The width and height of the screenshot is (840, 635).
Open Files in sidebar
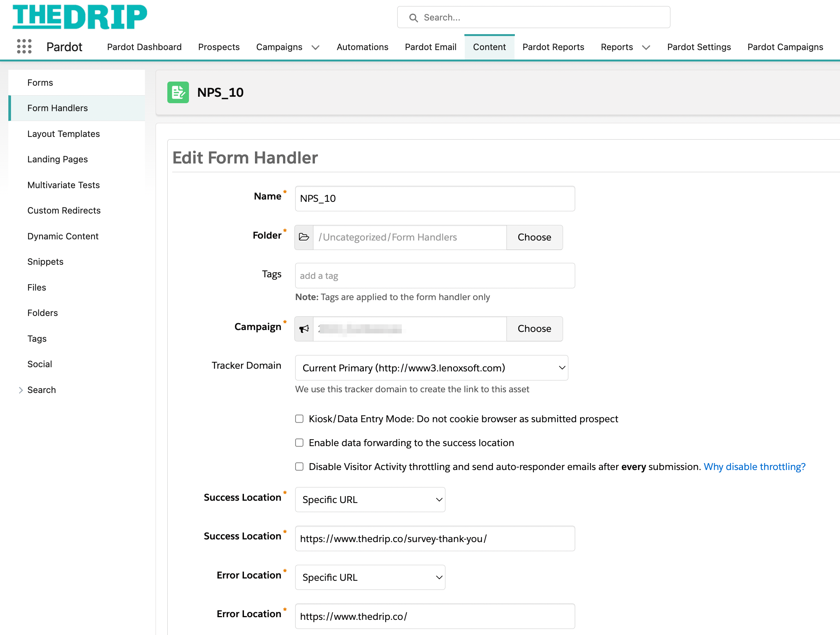[77, 288]
